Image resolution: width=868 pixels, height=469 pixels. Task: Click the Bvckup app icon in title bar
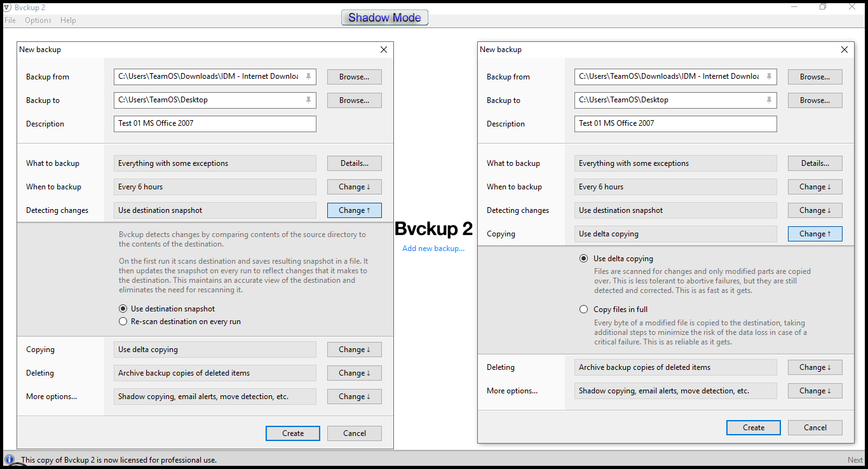click(8, 7)
